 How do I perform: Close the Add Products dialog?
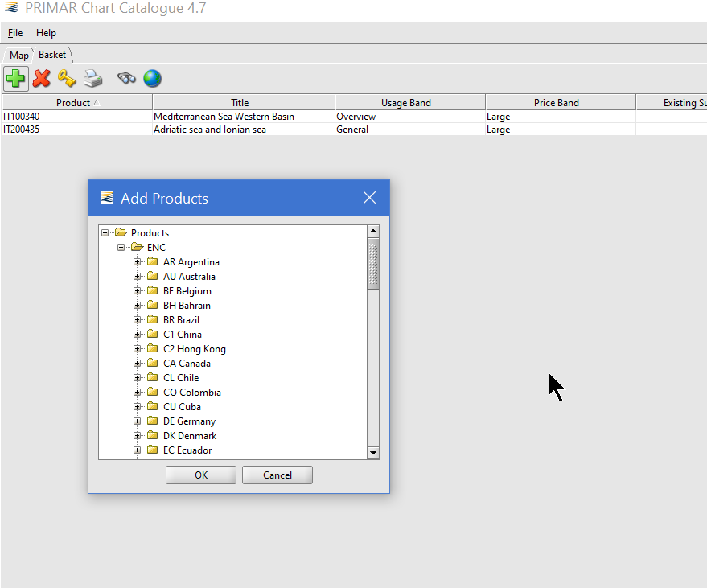[369, 198]
